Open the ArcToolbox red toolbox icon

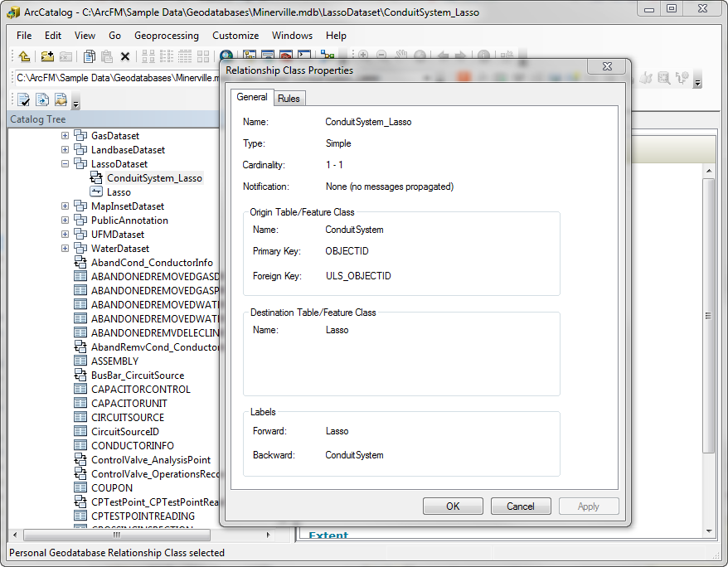pos(286,56)
